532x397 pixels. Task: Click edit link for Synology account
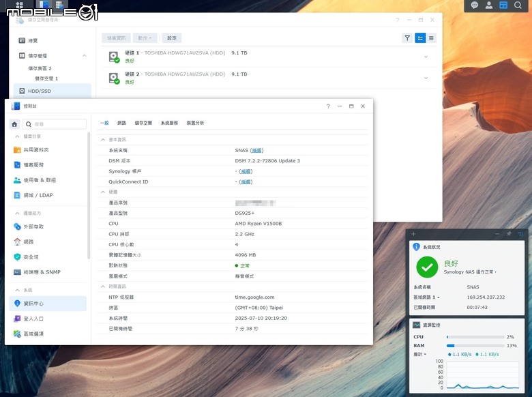point(246,171)
